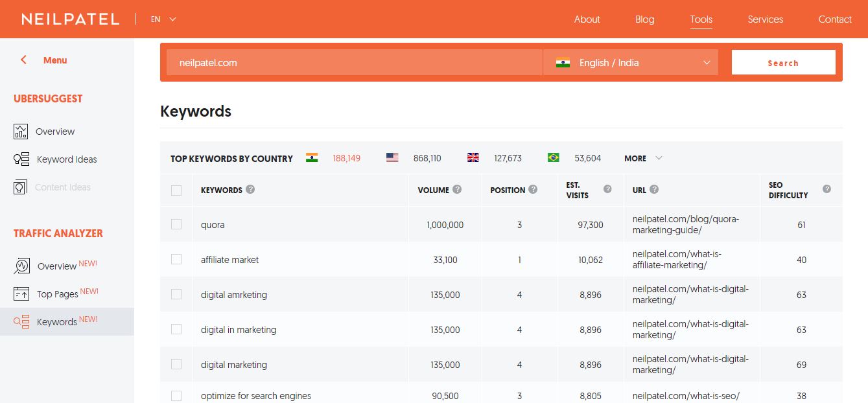
Task: Open quora-marketing-guide URL link
Action: [x=686, y=224]
